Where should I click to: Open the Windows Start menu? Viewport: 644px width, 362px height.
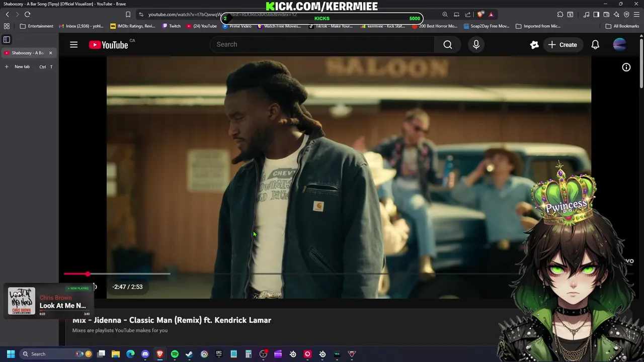[11, 354]
